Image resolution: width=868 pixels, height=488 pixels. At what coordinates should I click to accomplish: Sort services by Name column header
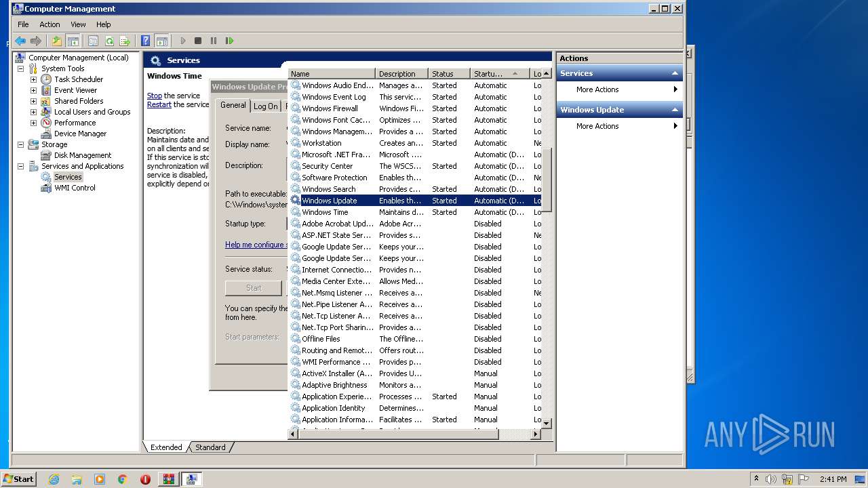click(332, 74)
